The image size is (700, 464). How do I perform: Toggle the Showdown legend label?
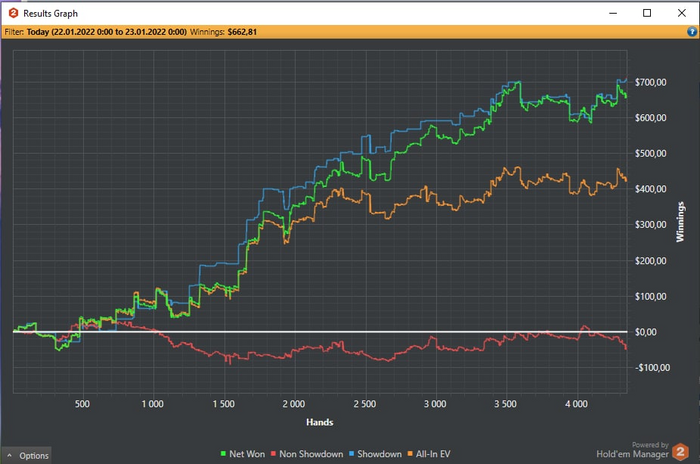379,454
